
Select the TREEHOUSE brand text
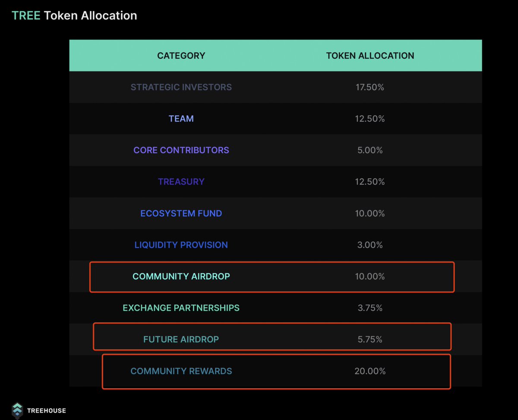[47, 411]
